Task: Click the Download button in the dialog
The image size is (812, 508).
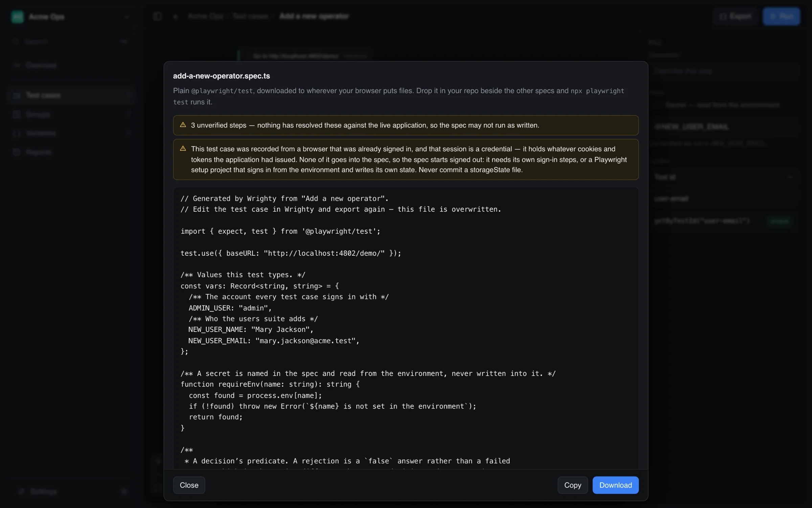Action: click(615, 485)
